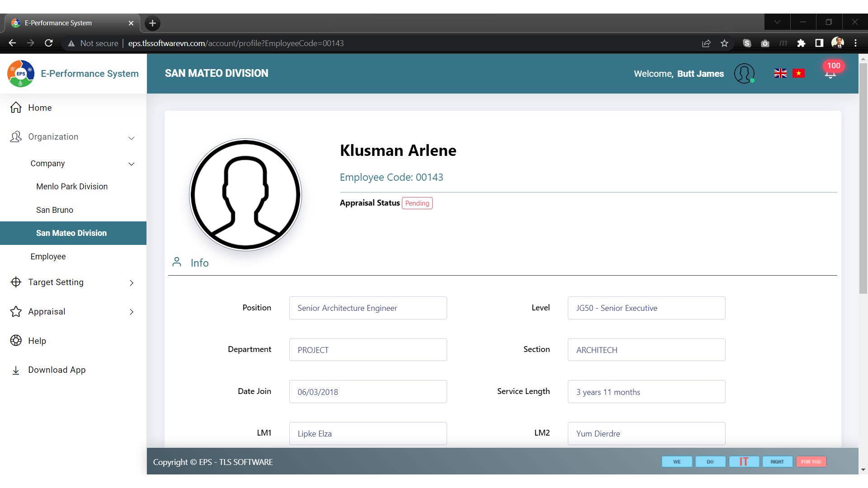868x488 pixels.
Task: Open notifications bell with 100 badge
Action: [830, 73]
